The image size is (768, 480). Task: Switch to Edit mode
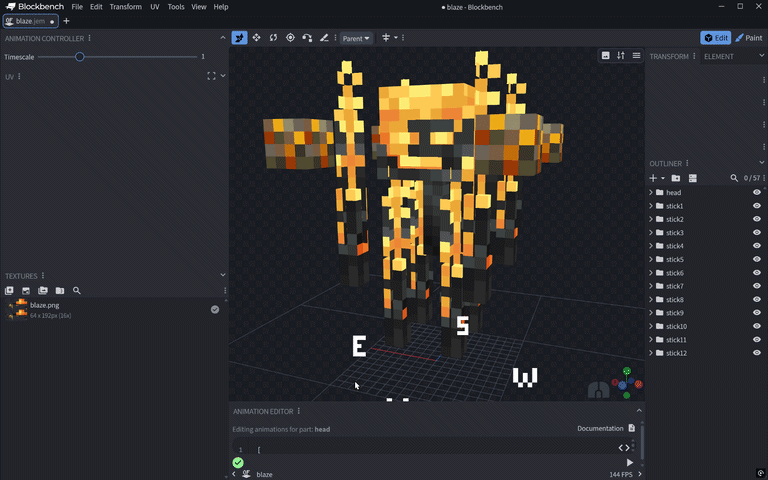click(x=716, y=38)
